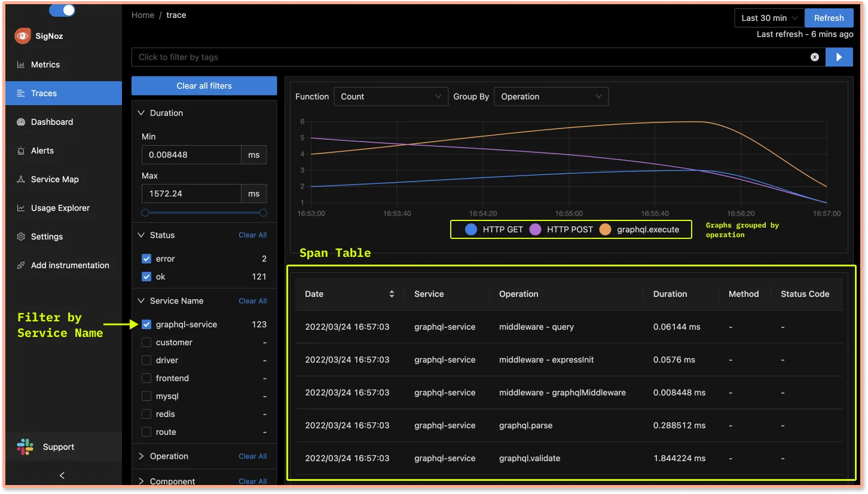This screenshot has height=494, width=868.
Task: Run the tag filter play button
Action: pos(839,57)
